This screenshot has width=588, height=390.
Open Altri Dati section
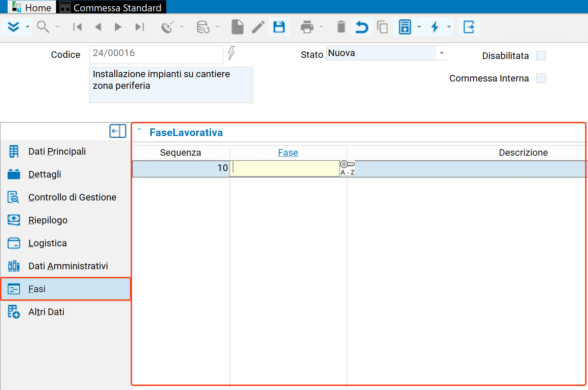tap(65, 312)
